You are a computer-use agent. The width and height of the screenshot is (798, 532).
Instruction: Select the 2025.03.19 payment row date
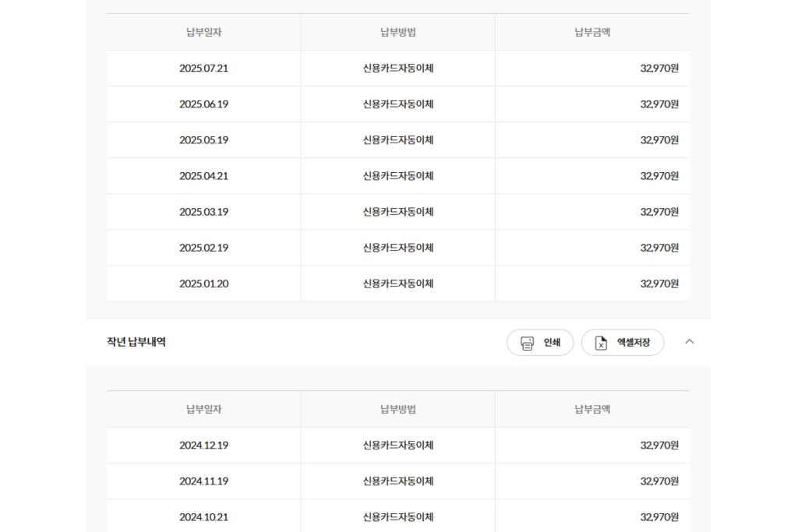coord(203,212)
